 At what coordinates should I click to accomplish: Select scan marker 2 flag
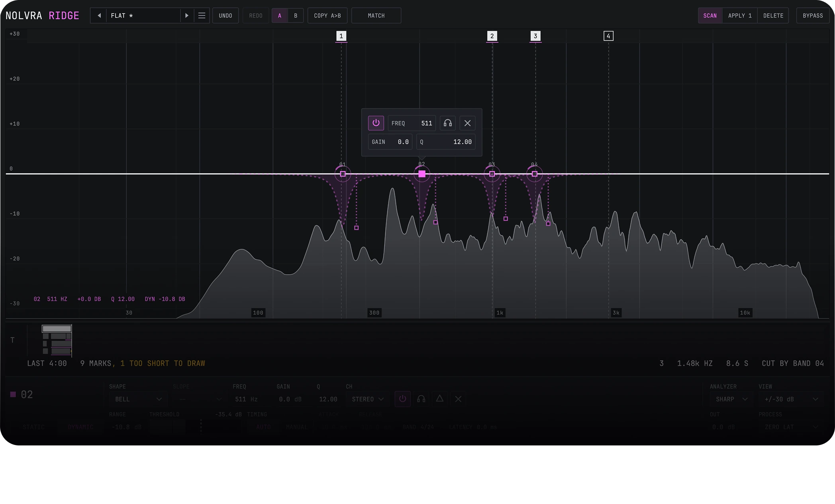[x=492, y=36]
